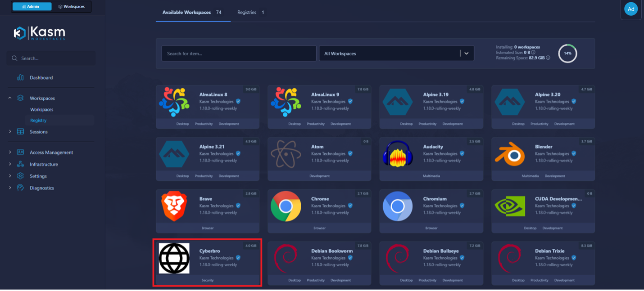Expand the Infrastructure section
The height and width of the screenshot is (291, 644).
[10, 164]
